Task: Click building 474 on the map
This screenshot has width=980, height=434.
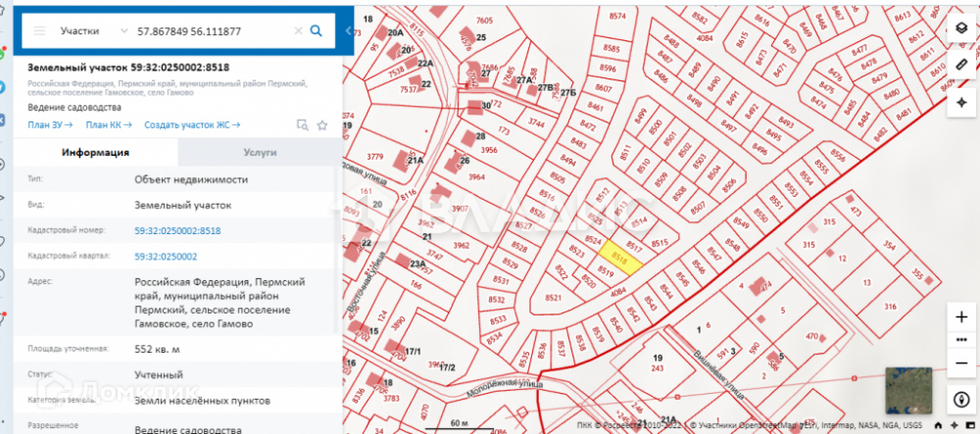Action: [759, 287]
